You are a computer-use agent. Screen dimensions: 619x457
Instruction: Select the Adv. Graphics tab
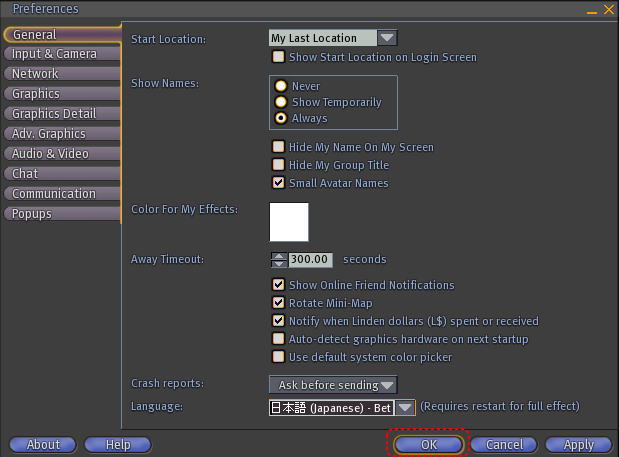pos(62,134)
